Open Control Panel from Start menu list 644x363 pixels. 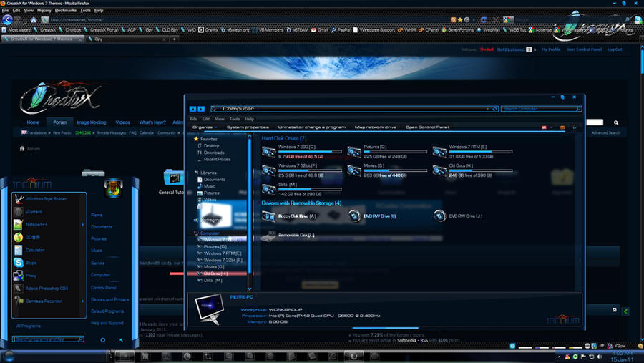click(x=104, y=288)
